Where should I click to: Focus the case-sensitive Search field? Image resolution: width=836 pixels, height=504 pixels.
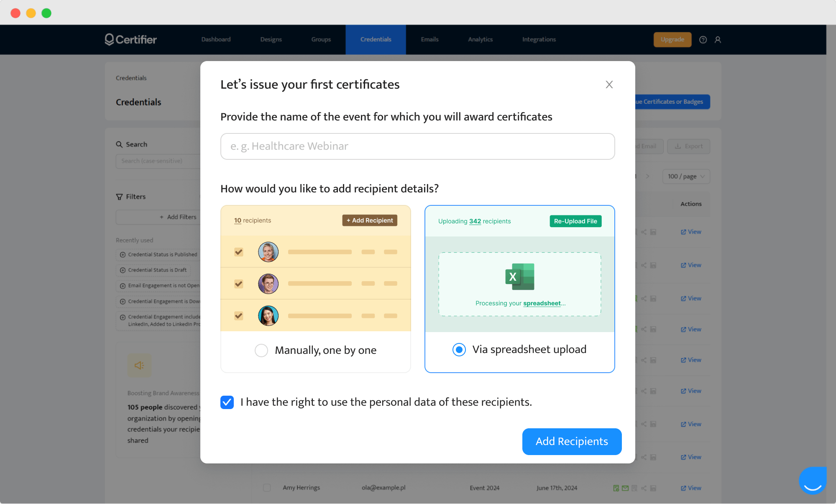click(x=158, y=161)
